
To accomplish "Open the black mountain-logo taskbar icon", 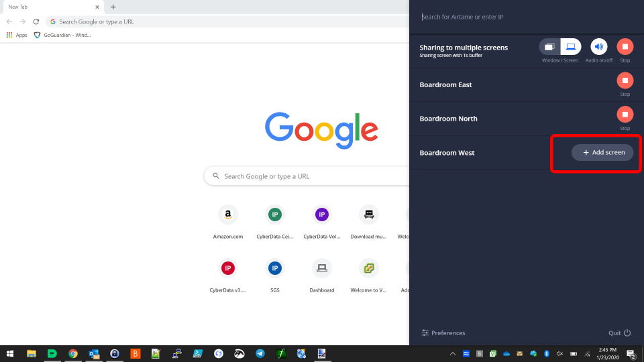I will [239, 354].
